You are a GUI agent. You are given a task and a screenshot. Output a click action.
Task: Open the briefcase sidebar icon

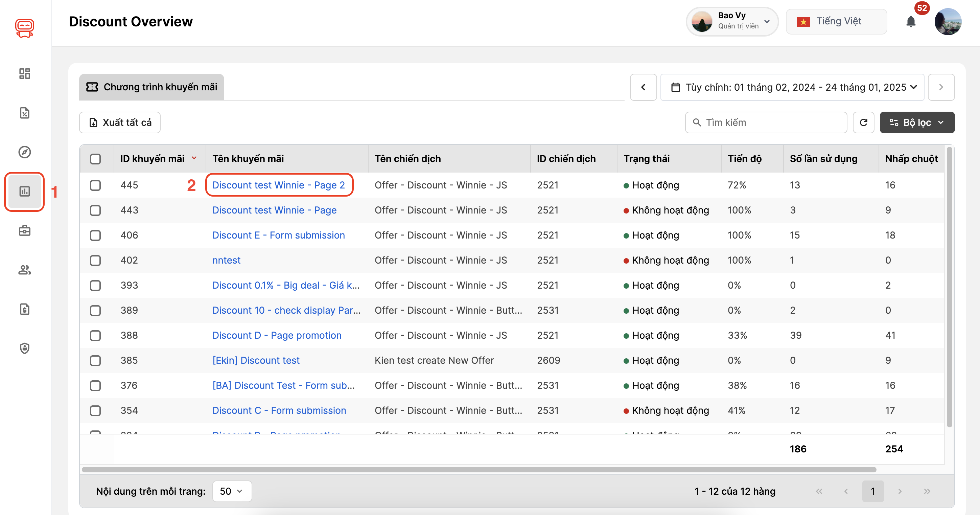(x=24, y=231)
